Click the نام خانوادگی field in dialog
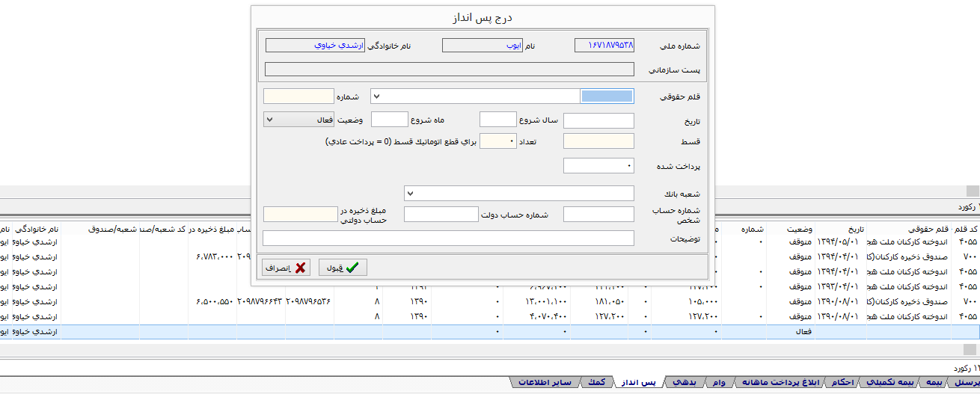The image size is (980, 394). (x=314, y=46)
